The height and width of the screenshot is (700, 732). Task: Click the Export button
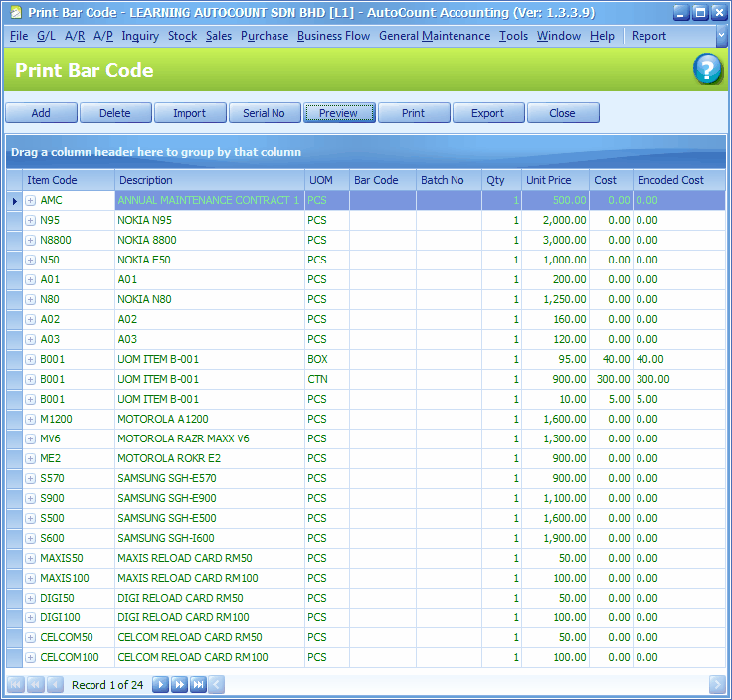(x=488, y=113)
